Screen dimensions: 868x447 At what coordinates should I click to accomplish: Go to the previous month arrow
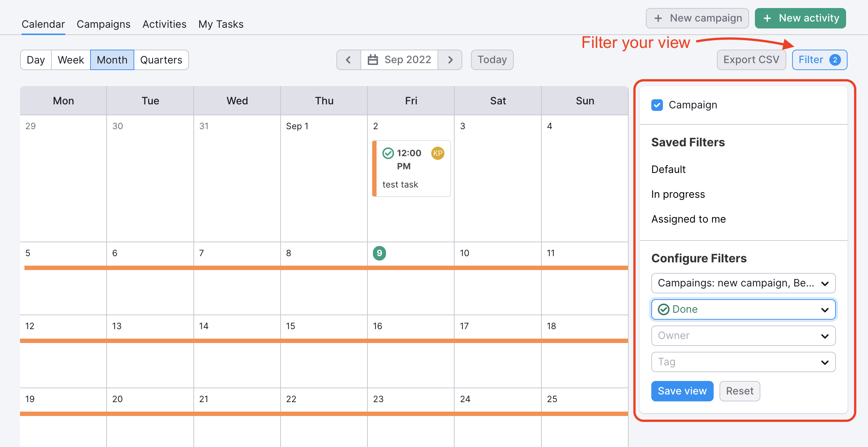(x=348, y=60)
